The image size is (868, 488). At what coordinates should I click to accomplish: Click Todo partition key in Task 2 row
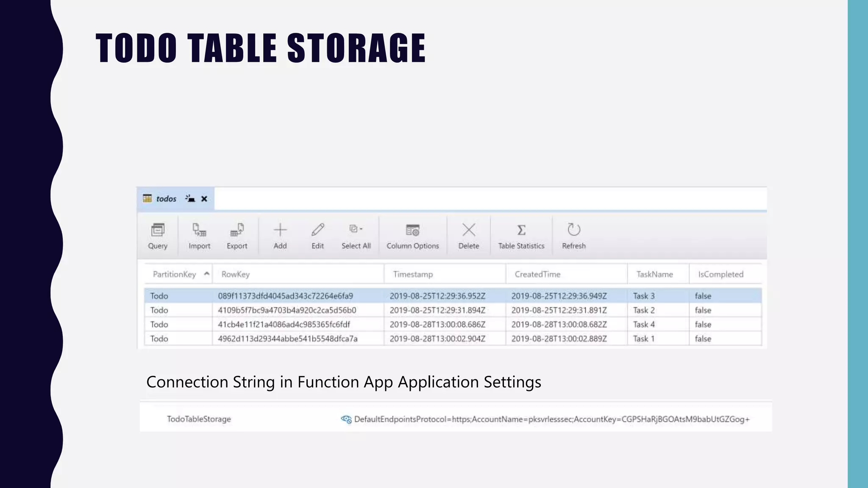tap(159, 310)
